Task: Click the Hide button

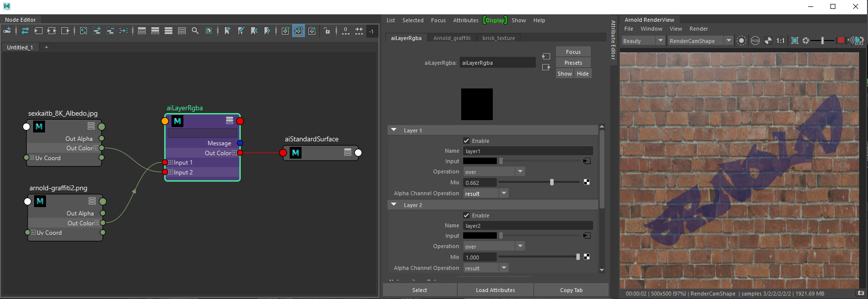Action: (583, 74)
